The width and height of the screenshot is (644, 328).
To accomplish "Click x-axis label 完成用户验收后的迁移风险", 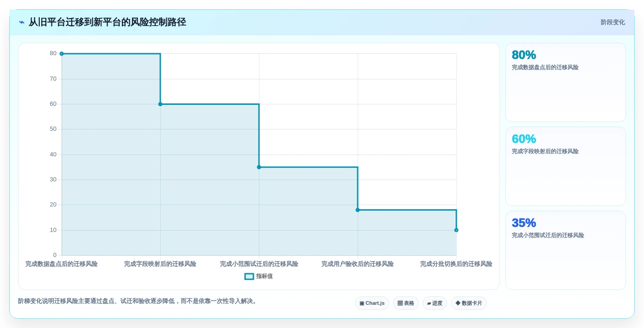I will click(x=358, y=264).
